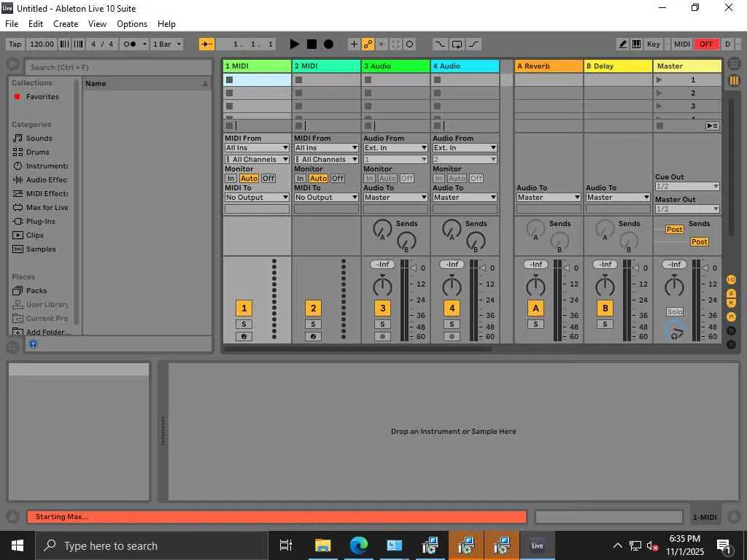This screenshot has width=747, height=560.
Task: Click the Session Record circle button
Action: point(410,44)
